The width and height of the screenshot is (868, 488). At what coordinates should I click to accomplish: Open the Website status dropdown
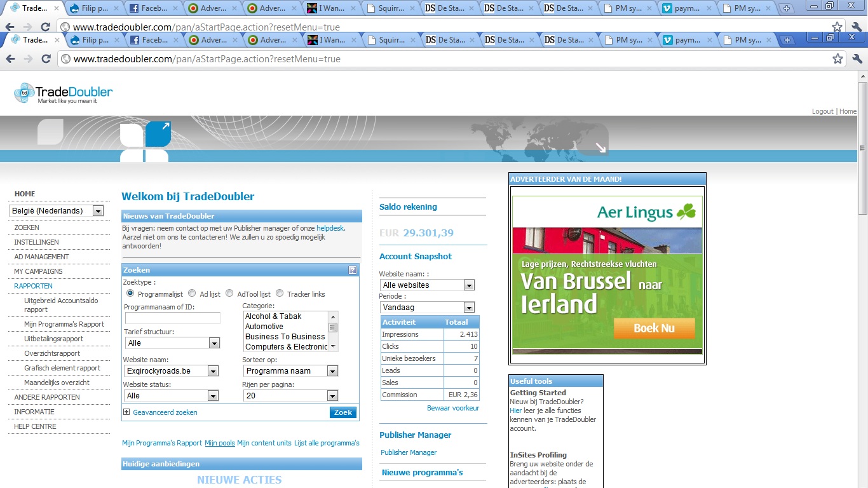click(172, 396)
